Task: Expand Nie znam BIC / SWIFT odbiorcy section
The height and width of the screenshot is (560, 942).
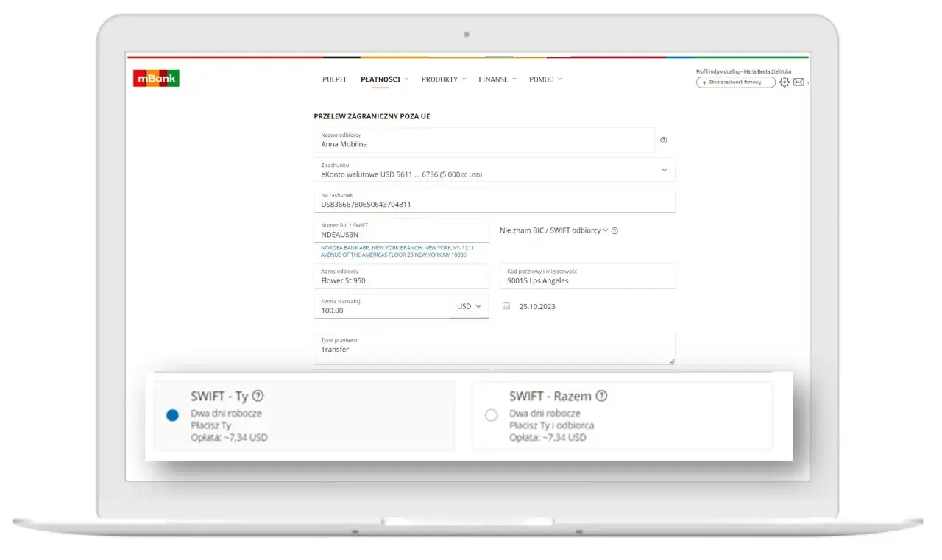Action: tap(552, 230)
